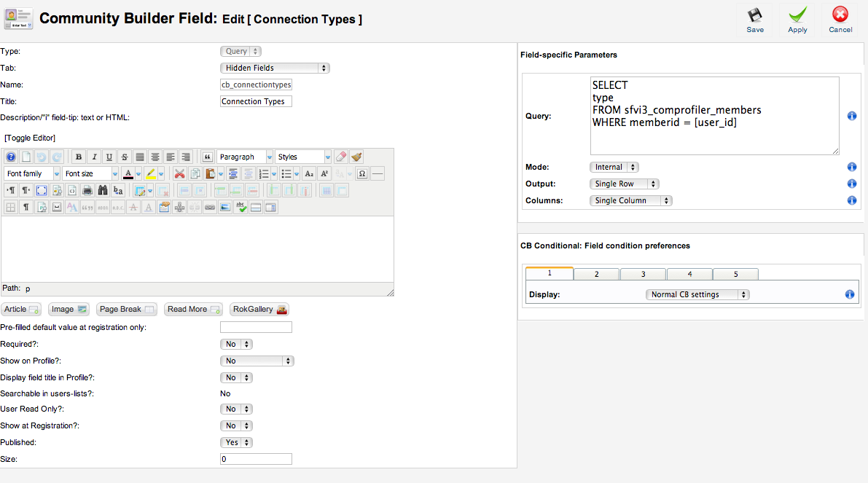Open editor help icon
This screenshot has width=868, height=483.
click(10, 157)
